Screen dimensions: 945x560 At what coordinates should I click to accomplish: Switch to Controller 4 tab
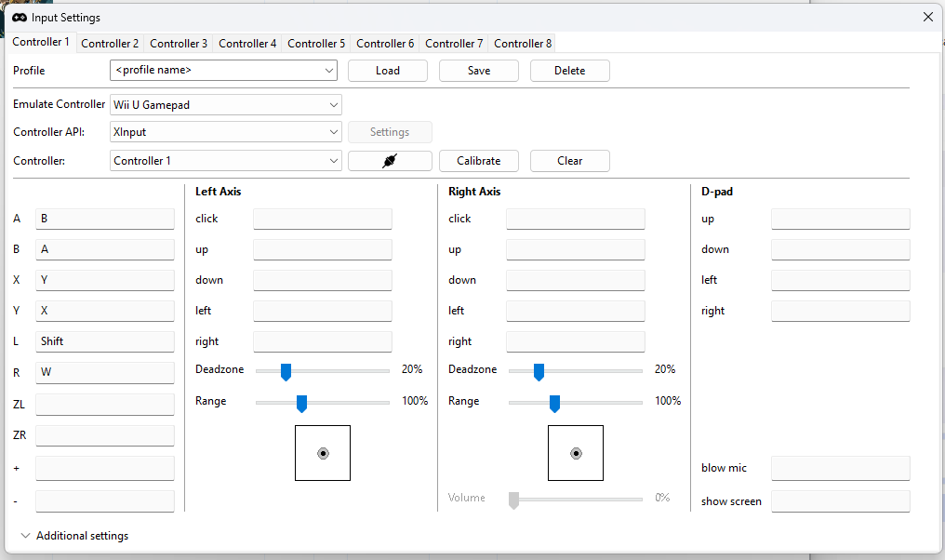247,44
